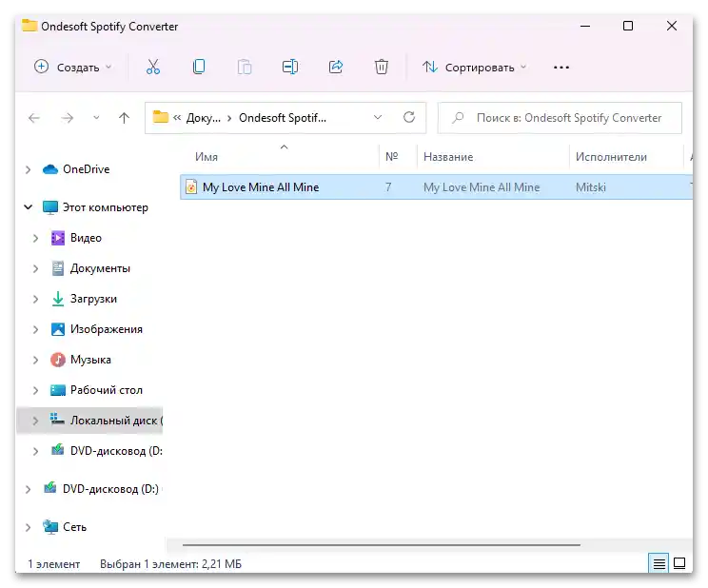This screenshot has width=708, height=588.
Task: Click the Сеть network icon
Action: [50, 526]
